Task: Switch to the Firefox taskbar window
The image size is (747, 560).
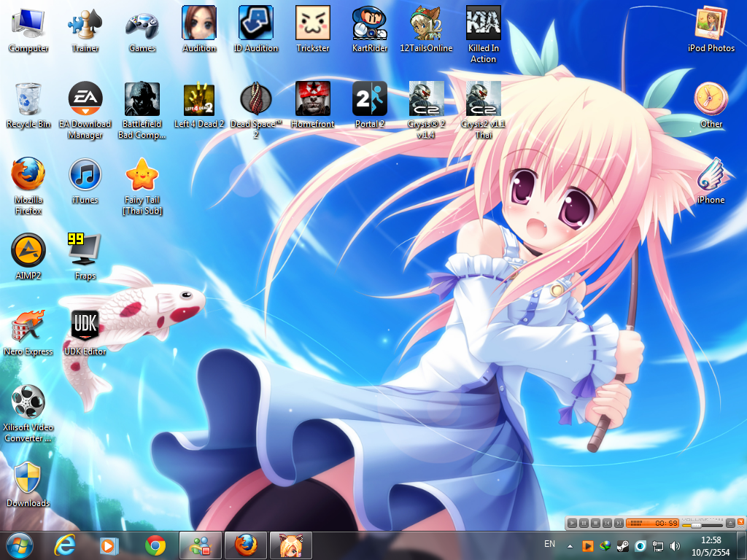Action: point(246,545)
